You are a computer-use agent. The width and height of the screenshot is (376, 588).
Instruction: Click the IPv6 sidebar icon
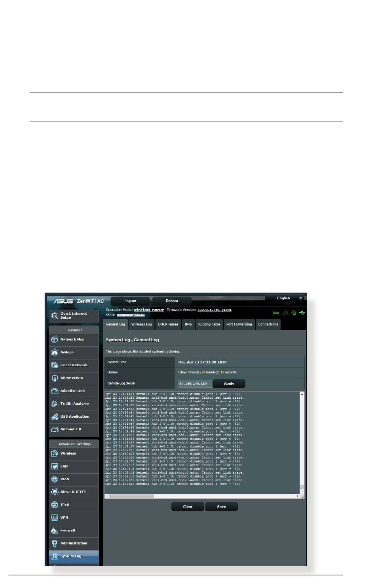pyautogui.click(x=55, y=505)
